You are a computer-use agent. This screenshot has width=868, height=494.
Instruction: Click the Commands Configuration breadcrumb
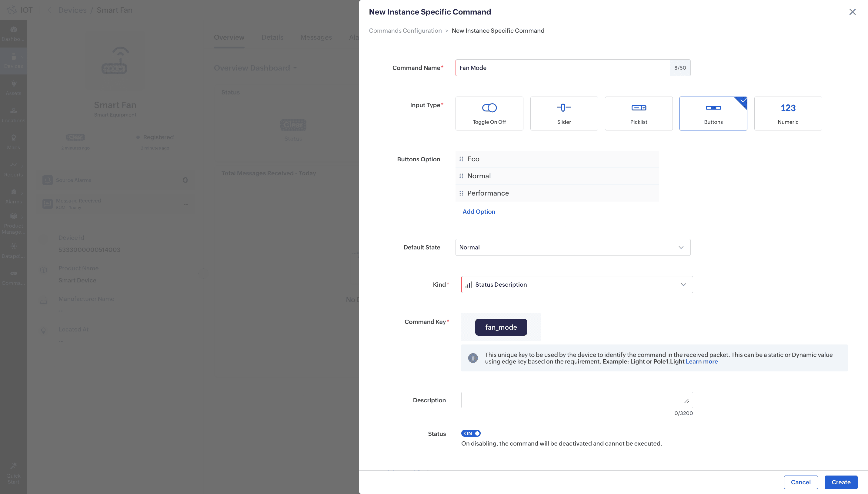pyautogui.click(x=405, y=31)
